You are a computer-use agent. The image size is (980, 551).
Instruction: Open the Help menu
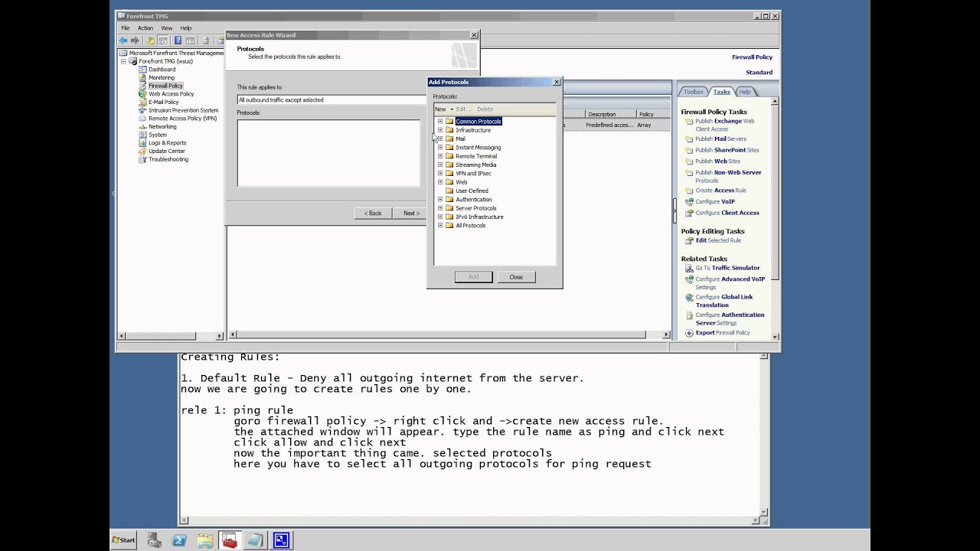pyautogui.click(x=186, y=28)
